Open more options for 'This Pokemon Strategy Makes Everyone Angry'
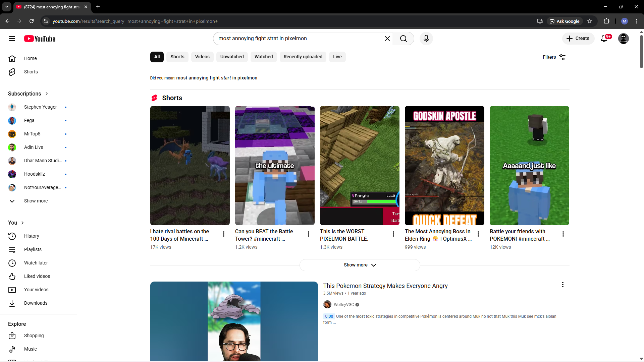 563,285
